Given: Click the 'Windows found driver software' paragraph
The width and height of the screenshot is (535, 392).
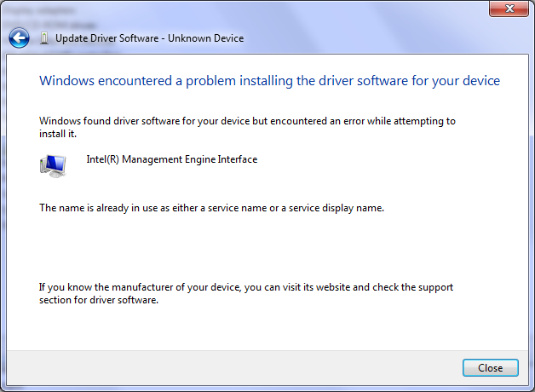Looking at the screenshot, I should coord(247,127).
